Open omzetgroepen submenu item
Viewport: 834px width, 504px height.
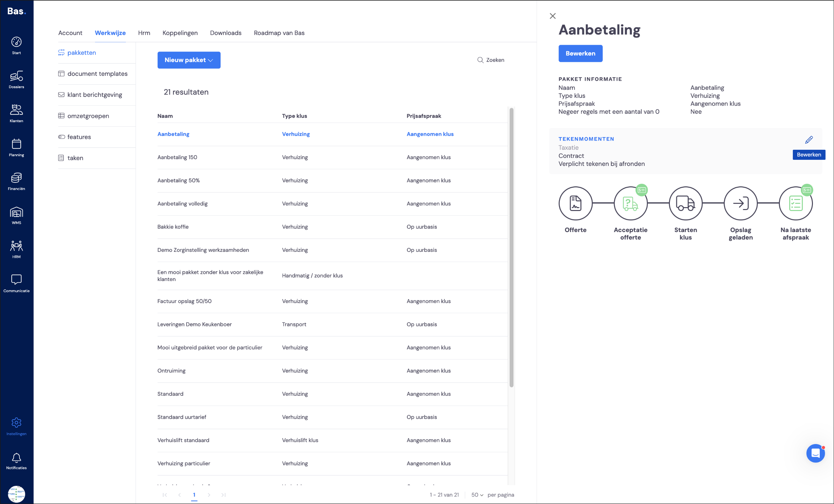[x=96, y=116]
